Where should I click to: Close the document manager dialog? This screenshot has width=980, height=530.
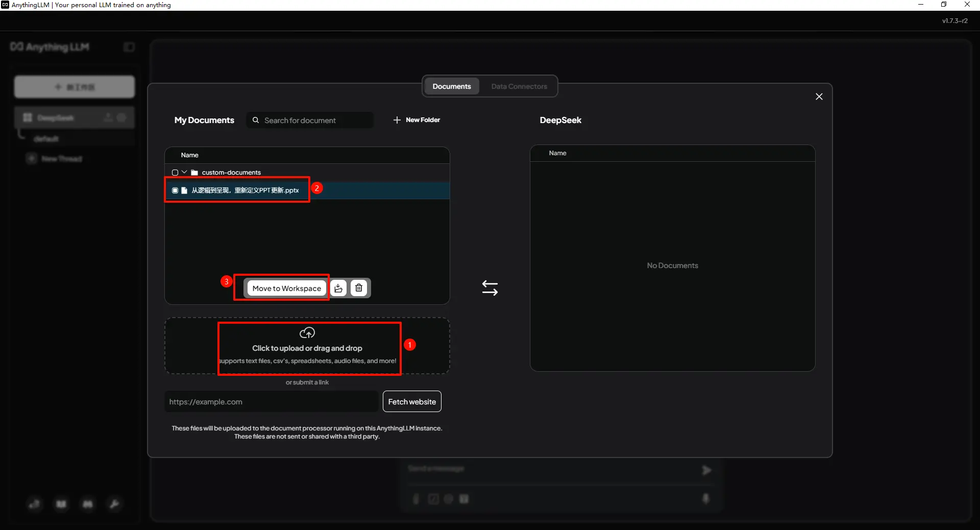819,97
